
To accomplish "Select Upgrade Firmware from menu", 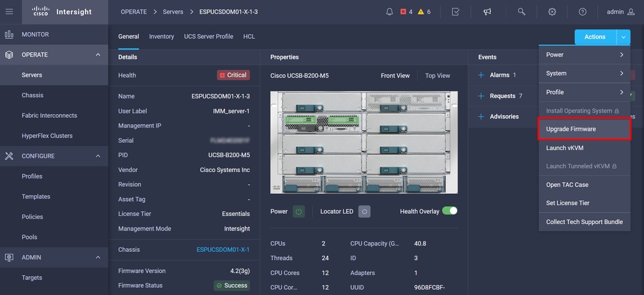I will pos(585,129).
